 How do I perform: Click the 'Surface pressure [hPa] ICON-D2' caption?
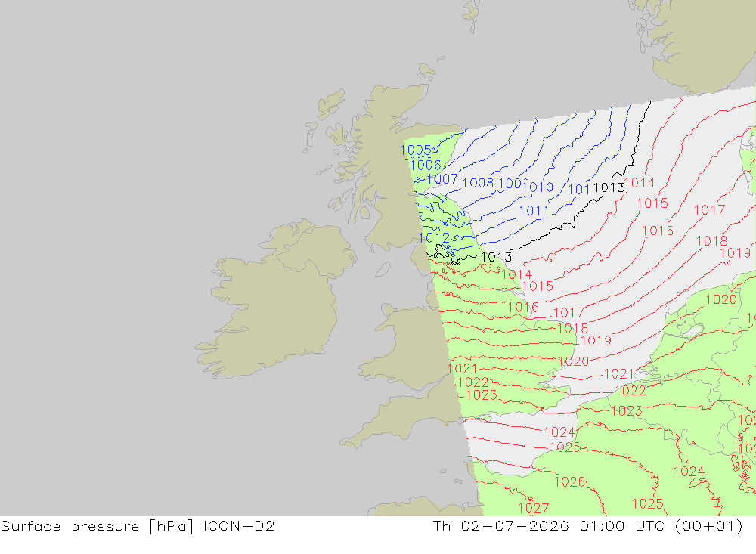pyautogui.click(x=138, y=526)
